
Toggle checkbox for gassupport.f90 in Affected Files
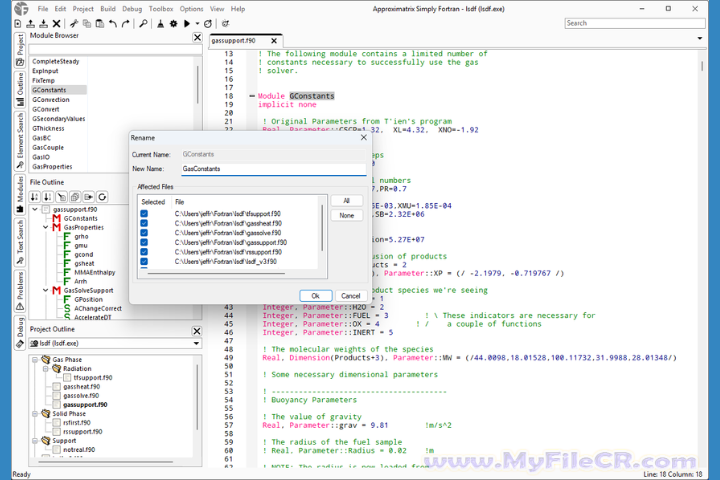[x=144, y=243]
